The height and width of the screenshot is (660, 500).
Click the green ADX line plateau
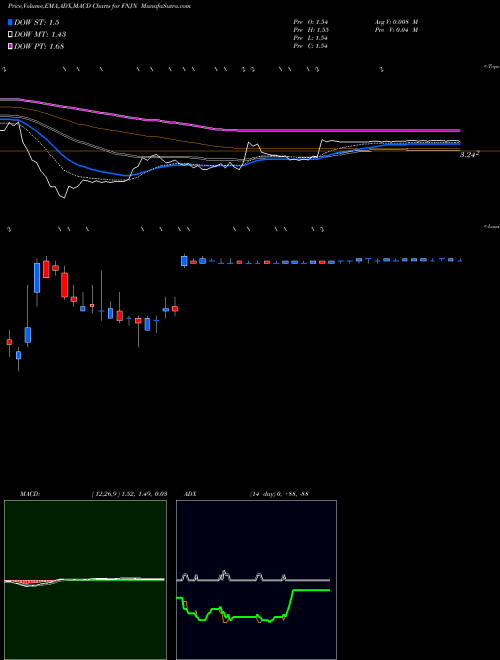pyautogui.click(x=311, y=590)
